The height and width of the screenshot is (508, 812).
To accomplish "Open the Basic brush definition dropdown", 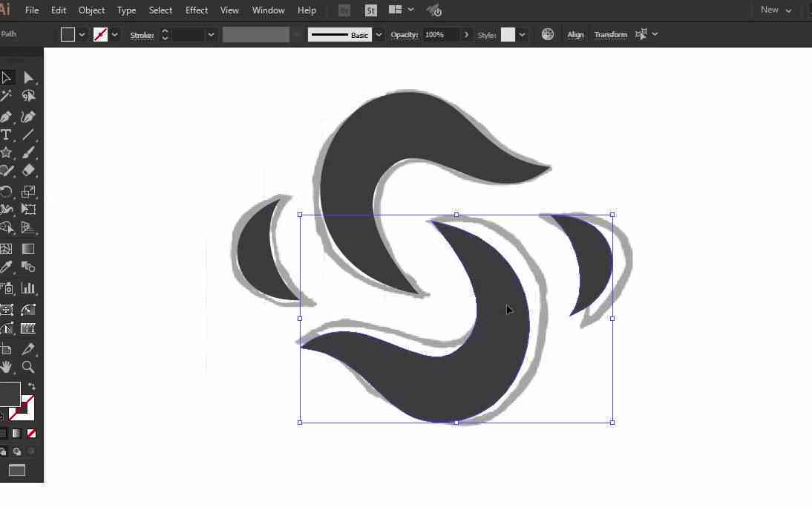I will 379,35.
